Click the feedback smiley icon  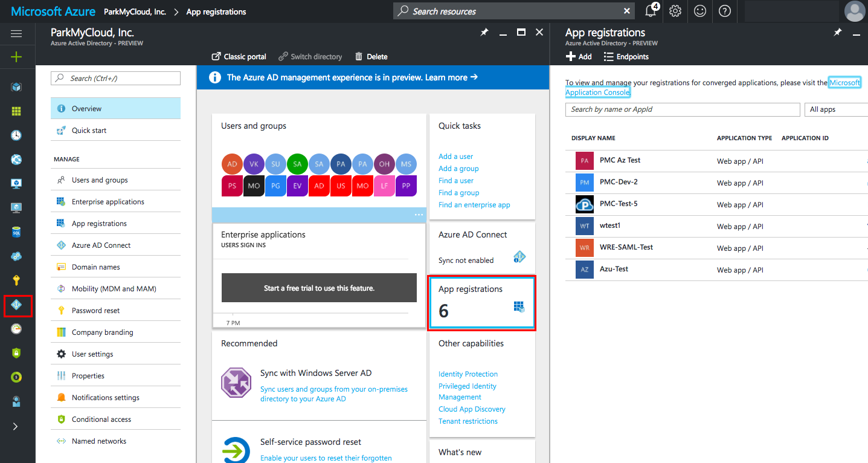(x=700, y=11)
